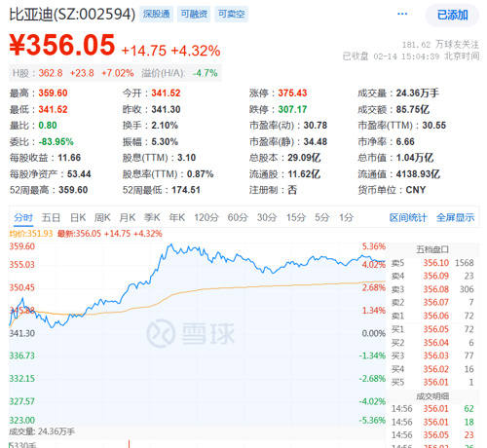Click the 卖5 order row at 356.10
The image size is (487, 448).
point(432,263)
